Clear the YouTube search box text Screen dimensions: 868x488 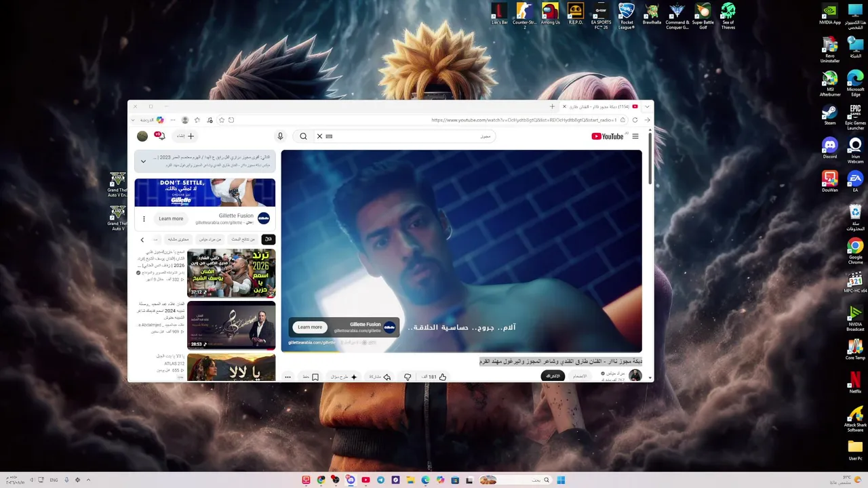tap(319, 136)
